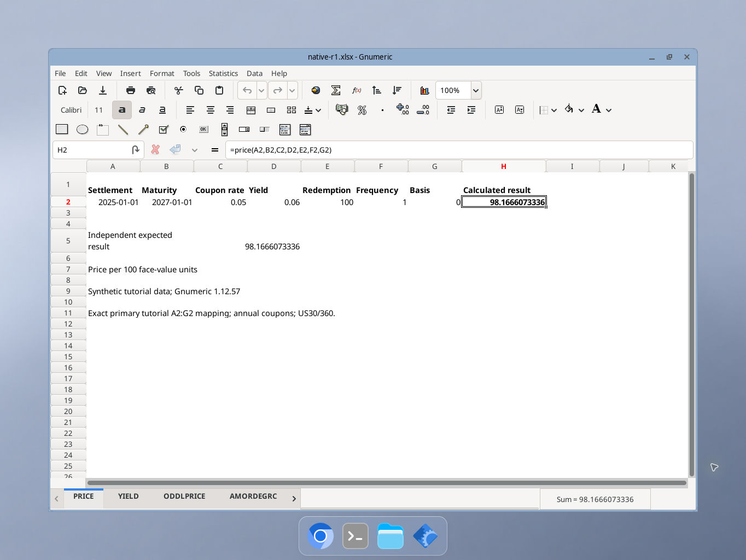Click the insert hyperlink globe icon
746x560 pixels.
[316, 90]
